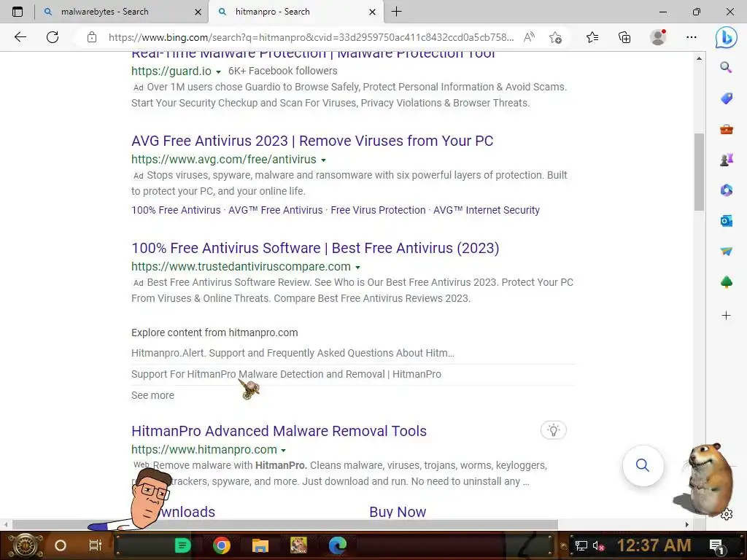Close the hitmanpro - Search tab

(x=373, y=12)
